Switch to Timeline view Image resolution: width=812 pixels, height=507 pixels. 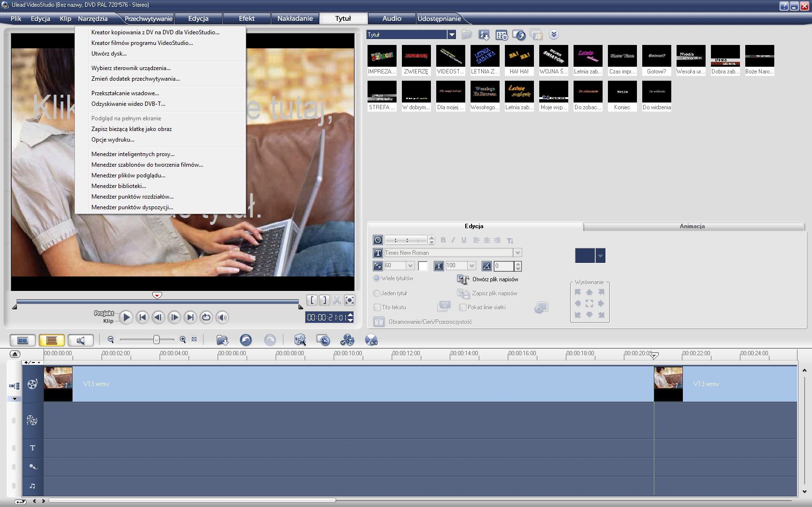point(52,340)
